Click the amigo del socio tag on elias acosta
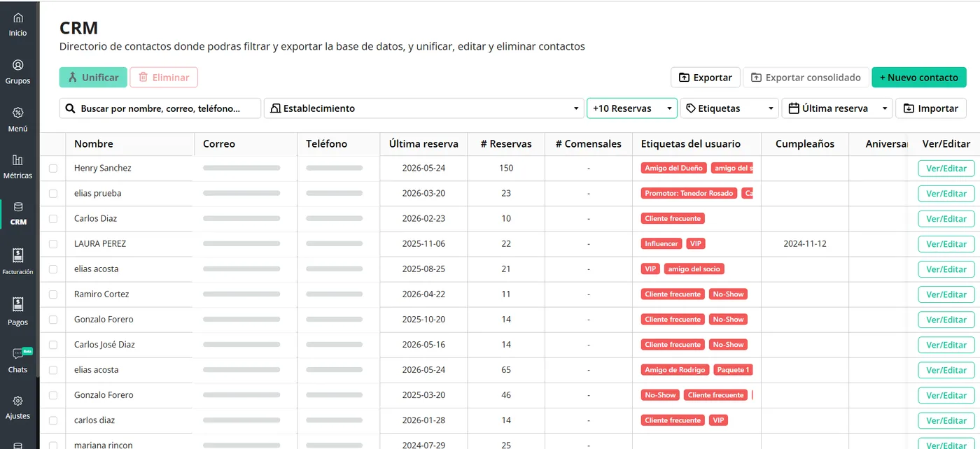 coord(694,269)
